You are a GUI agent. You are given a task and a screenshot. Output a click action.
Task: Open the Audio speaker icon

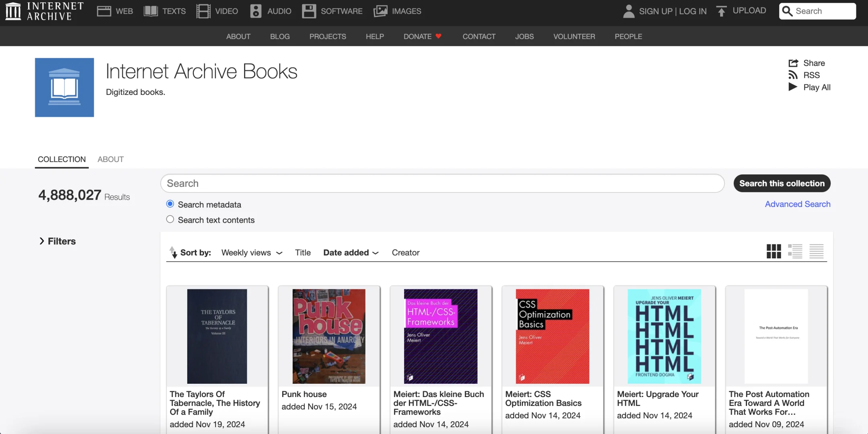click(256, 11)
